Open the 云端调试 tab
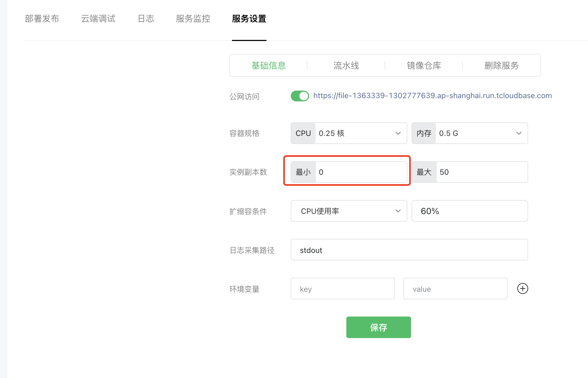This screenshot has width=588, height=378. point(98,19)
